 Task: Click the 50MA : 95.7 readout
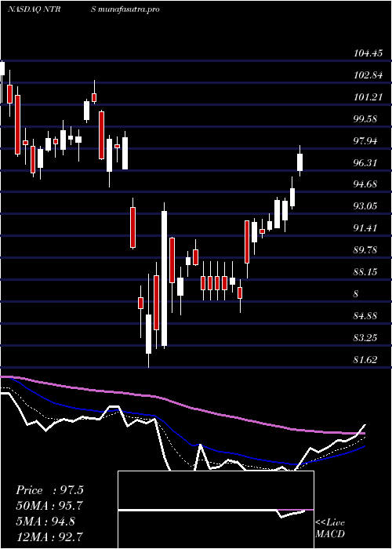click(x=49, y=506)
